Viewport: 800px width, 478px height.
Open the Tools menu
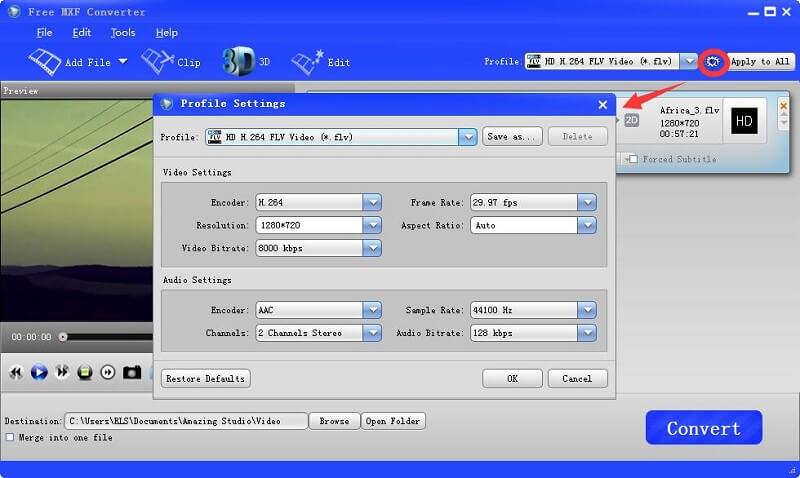[x=123, y=33]
